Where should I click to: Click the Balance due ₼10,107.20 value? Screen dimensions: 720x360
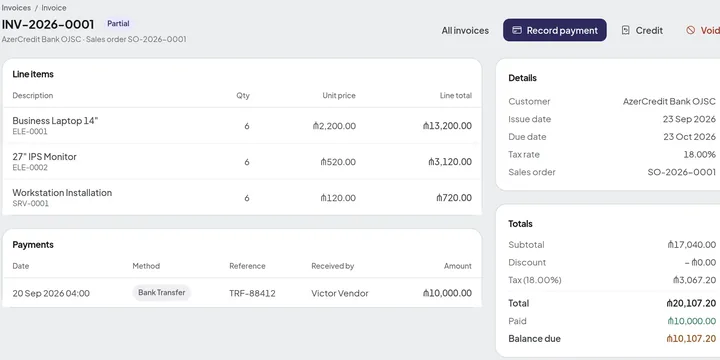691,339
